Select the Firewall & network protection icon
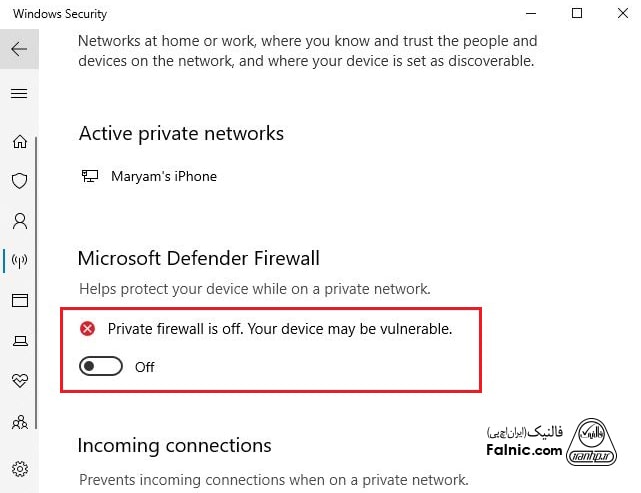 coord(19,261)
